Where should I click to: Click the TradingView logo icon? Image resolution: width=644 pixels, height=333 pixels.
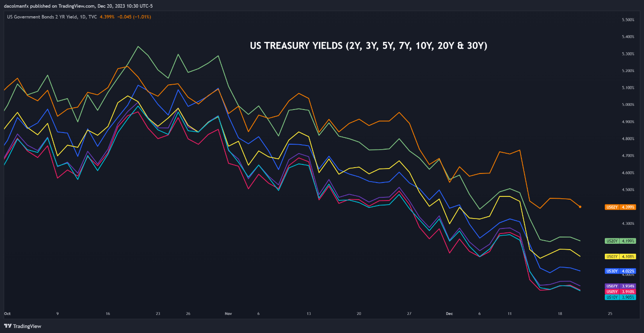pos(8,326)
